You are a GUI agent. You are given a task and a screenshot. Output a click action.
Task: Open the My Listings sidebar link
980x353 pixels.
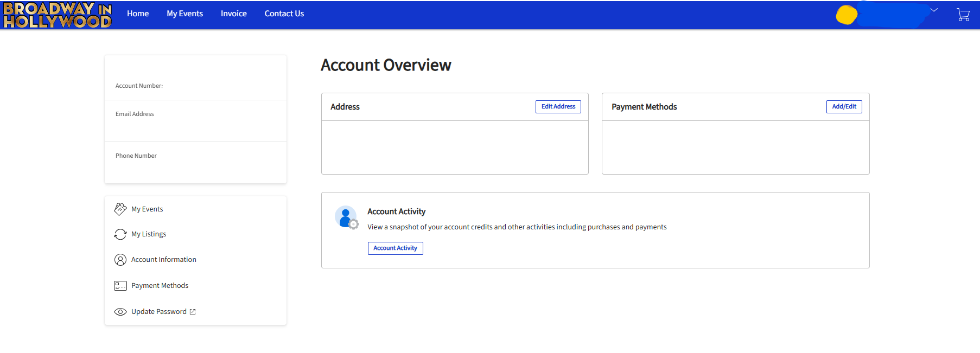click(149, 234)
